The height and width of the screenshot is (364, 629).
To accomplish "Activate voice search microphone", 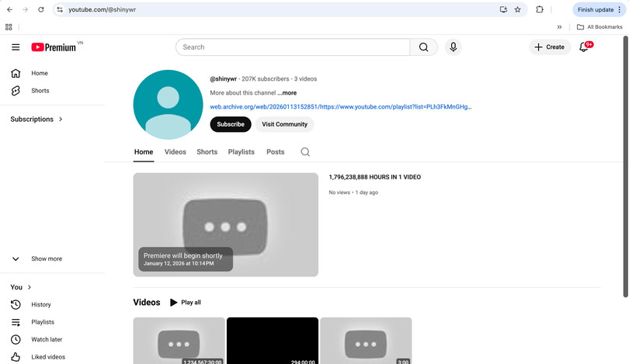I will coord(453,47).
